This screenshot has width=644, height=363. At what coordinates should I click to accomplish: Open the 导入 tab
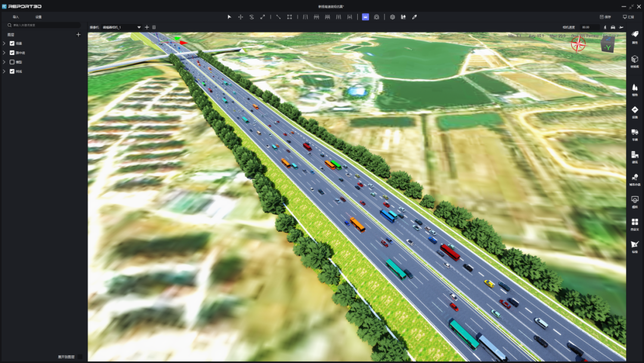click(x=16, y=17)
